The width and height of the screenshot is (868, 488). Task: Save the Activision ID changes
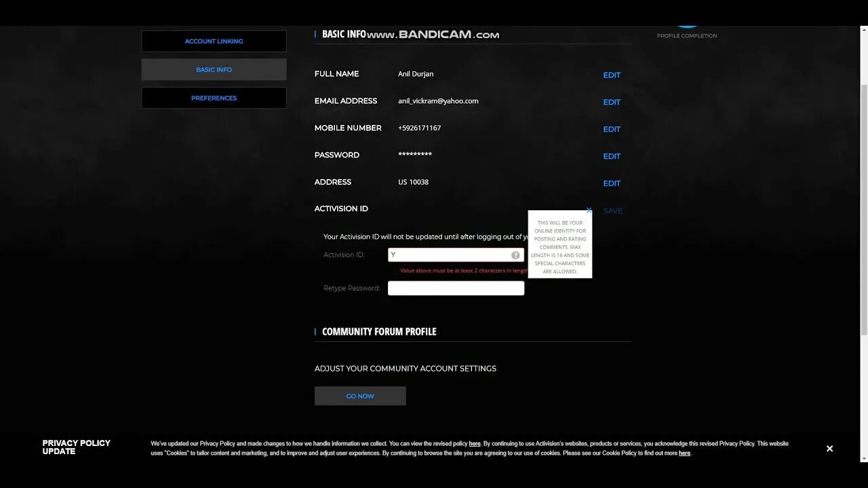613,211
